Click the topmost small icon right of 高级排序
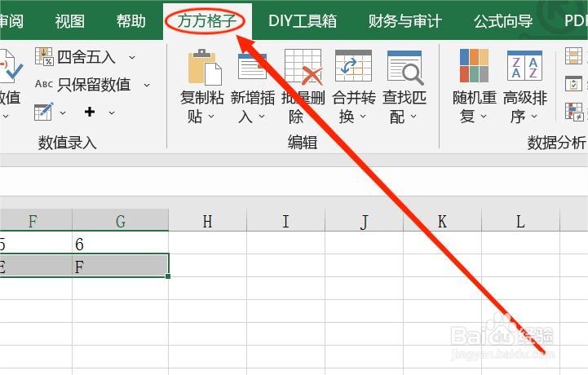 pos(574,56)
